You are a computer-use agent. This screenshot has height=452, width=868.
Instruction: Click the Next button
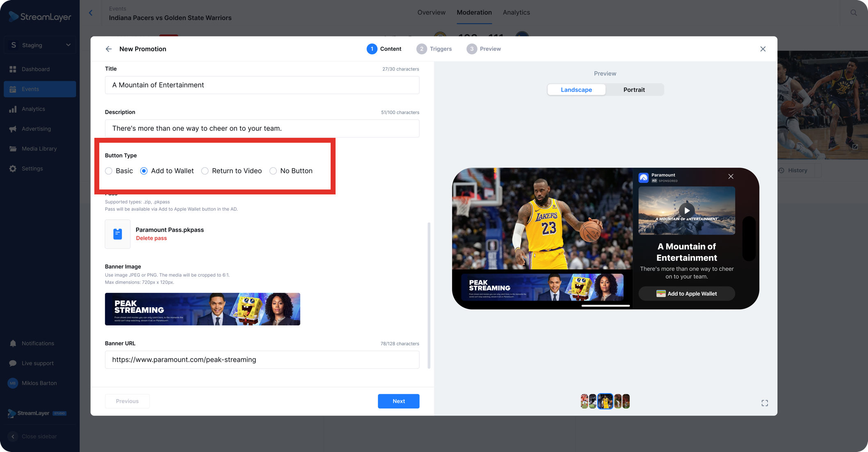(x=398, y=401)
